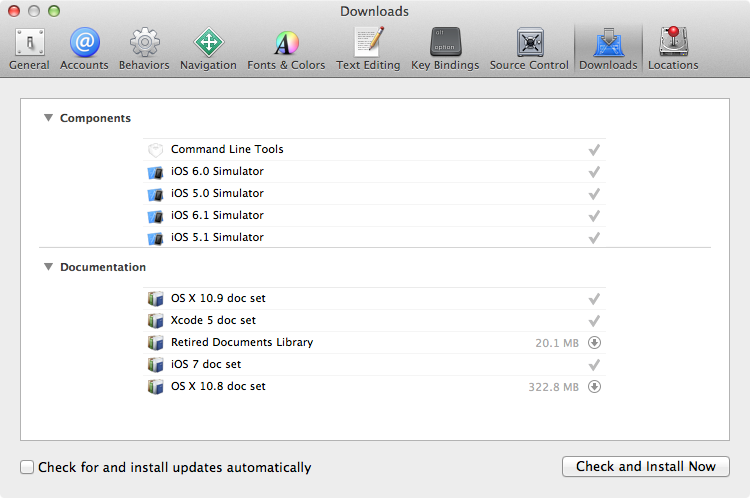This screenshot has height=498, width=750.
Task: Click the Components section heading
Action: [95, 118]
